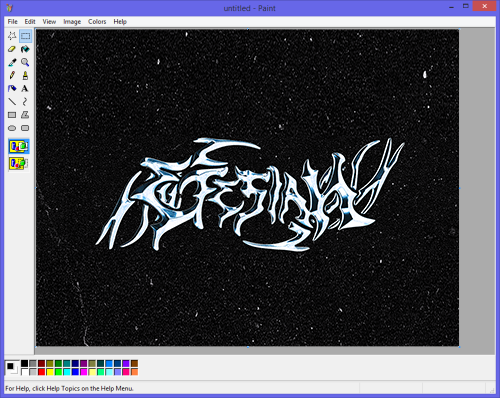Pick the black color swatch in palette
Viewport: 500px width, 398px height.
(x=24, y=363)
